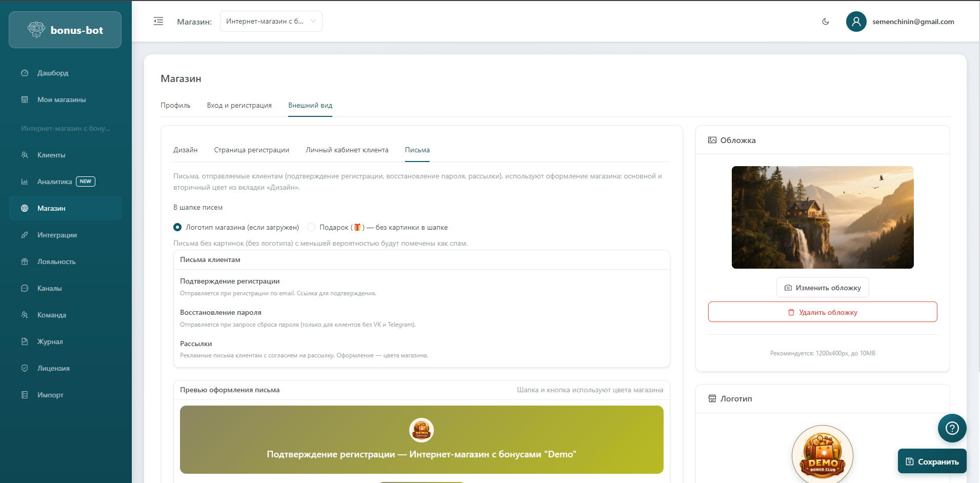This screenshot has width=980, height=483.
Task: Open Integrations in the sidebar
Action: click(57, 235)
